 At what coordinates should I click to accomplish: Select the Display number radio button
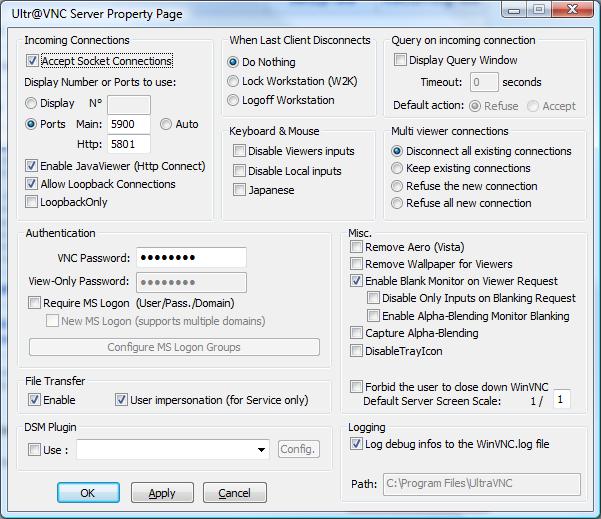[x=31, y=103]
